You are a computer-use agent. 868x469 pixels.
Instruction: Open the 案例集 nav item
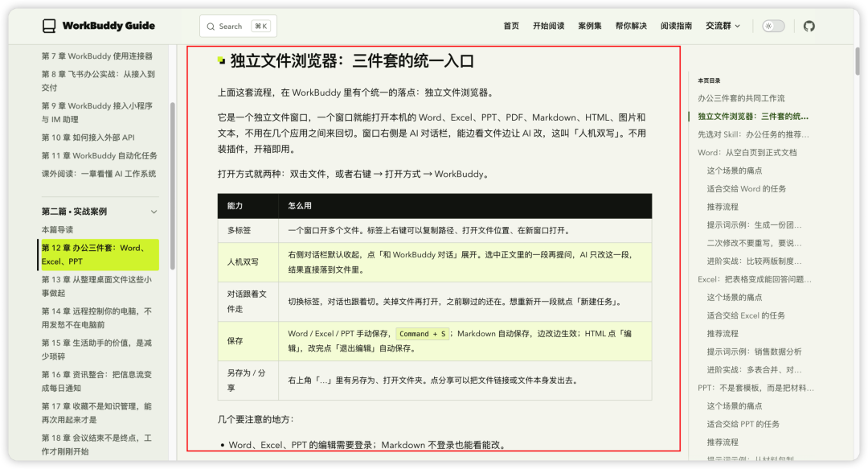tap(590, 26)
